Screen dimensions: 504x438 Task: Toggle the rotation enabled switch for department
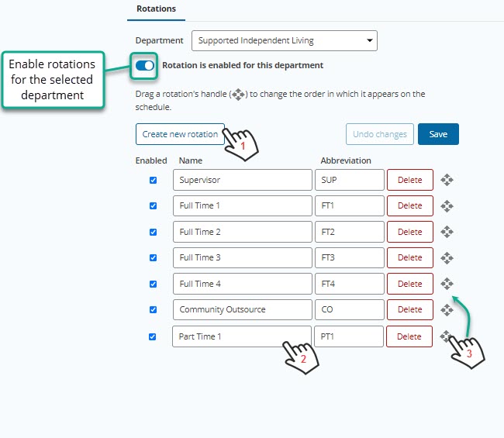pyautogui.click(x=145, y=66)
